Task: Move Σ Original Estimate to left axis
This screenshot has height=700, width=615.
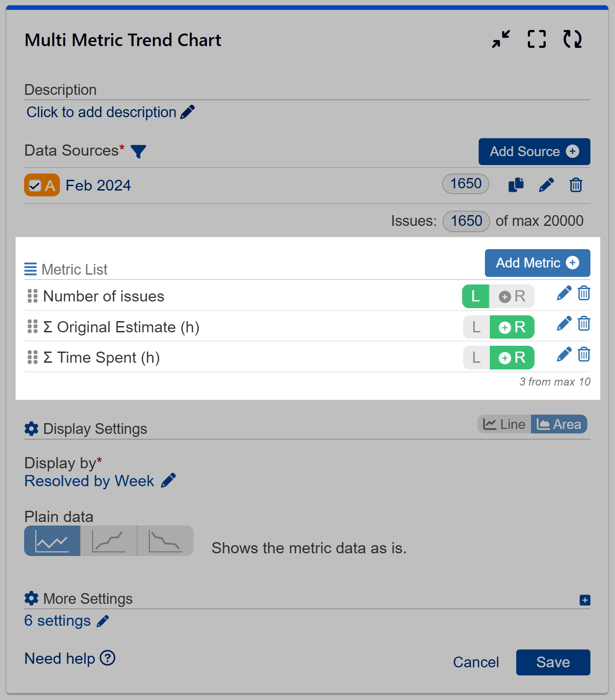Action: coord(476,327)
